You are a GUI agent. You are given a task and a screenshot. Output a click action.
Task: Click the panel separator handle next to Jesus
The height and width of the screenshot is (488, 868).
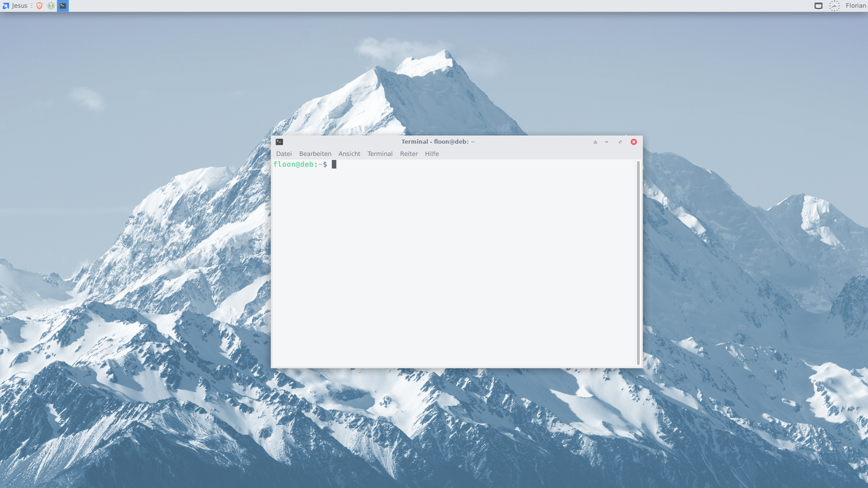tap(32, 6)
